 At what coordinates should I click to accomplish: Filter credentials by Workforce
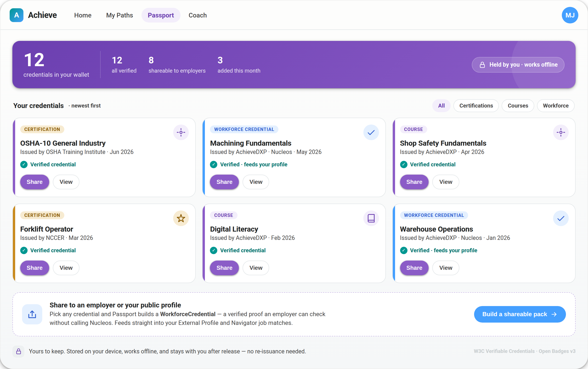(556, 106)
